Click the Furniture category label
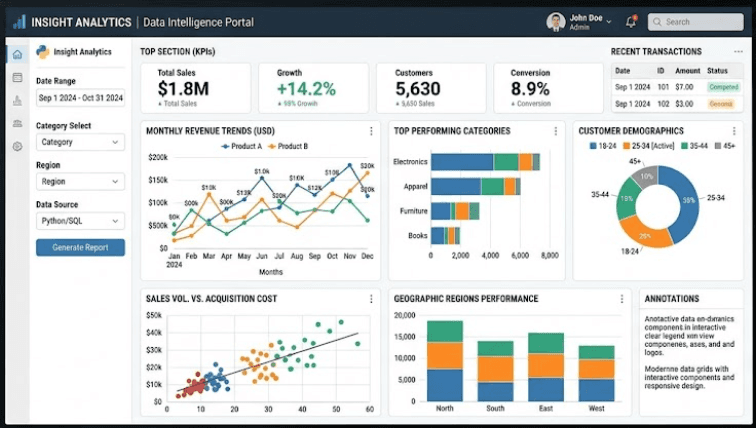 pos(413,211)
